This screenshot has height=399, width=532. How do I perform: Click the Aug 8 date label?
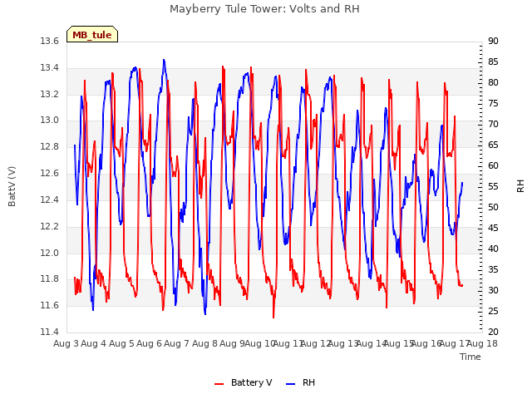pos(204,343)
